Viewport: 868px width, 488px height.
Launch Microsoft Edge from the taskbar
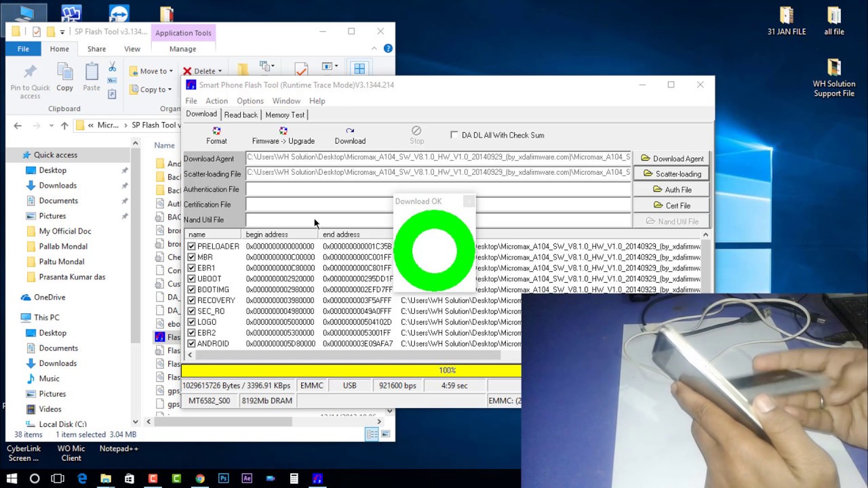point(82,479)
